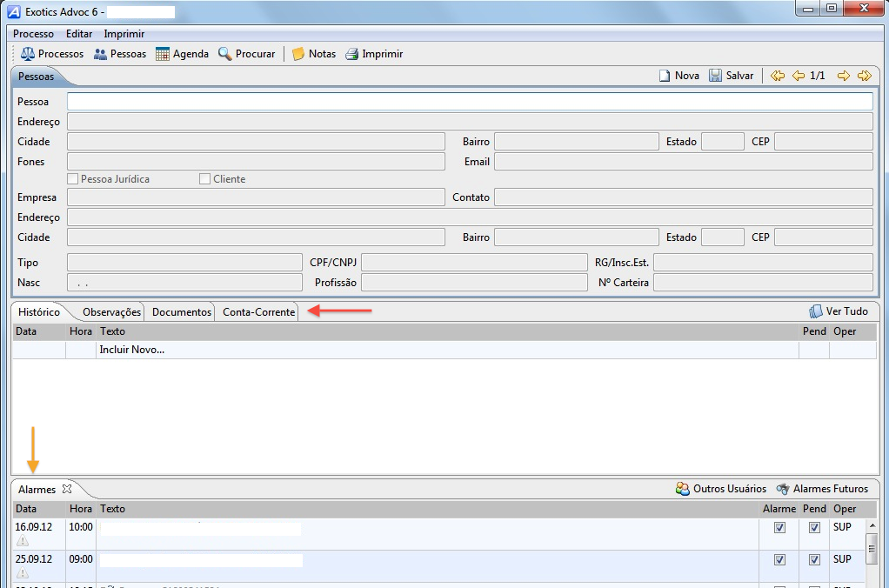The height and width of the screenshot is (588, 889).
Task: Uncheck Alarme for the 16.09.12 entry
Action: coord(779,527)
